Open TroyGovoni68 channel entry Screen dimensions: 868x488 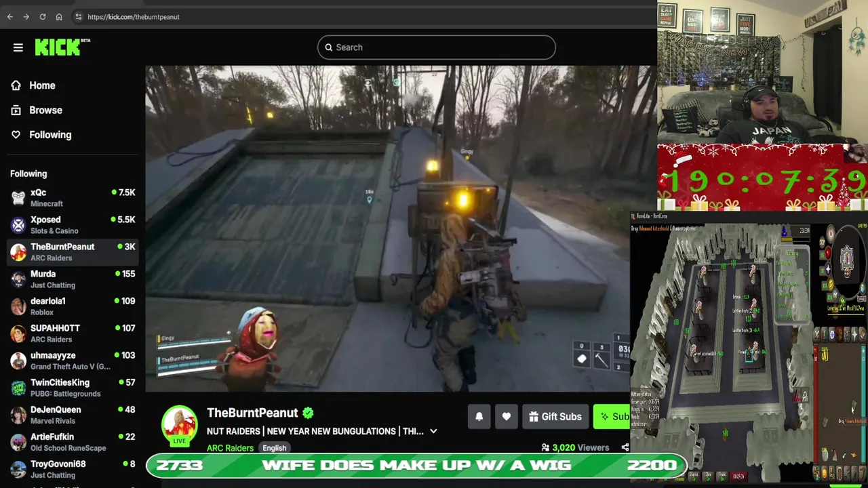coord(72,469)
